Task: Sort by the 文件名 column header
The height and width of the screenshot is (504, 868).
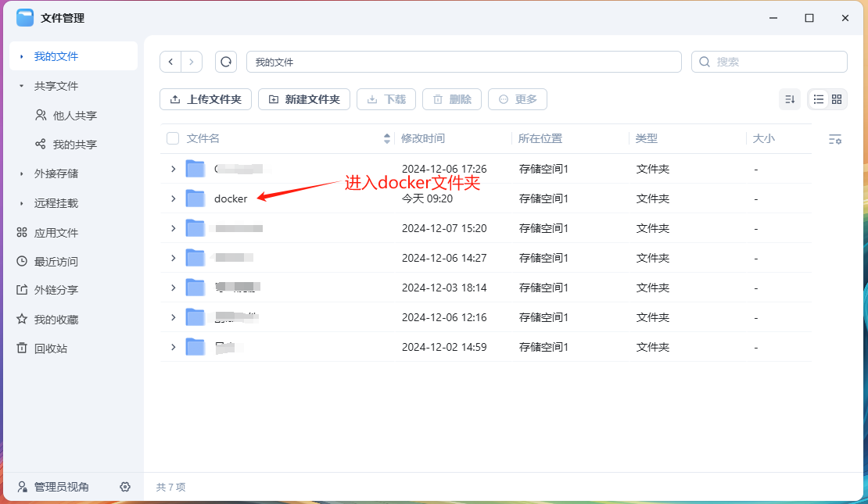Action: point(203,138)
